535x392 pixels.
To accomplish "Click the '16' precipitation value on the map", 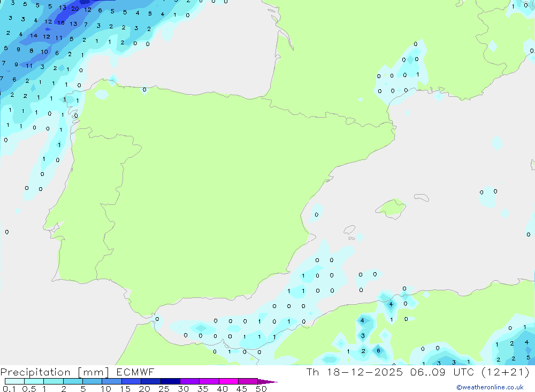I will point(61,23).
